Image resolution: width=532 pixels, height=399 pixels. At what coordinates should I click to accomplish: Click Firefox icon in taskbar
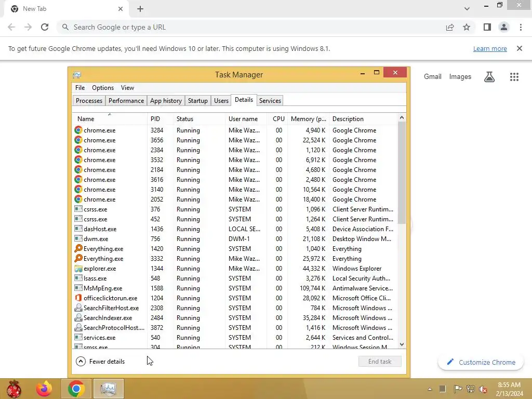[x=44, y=389]
